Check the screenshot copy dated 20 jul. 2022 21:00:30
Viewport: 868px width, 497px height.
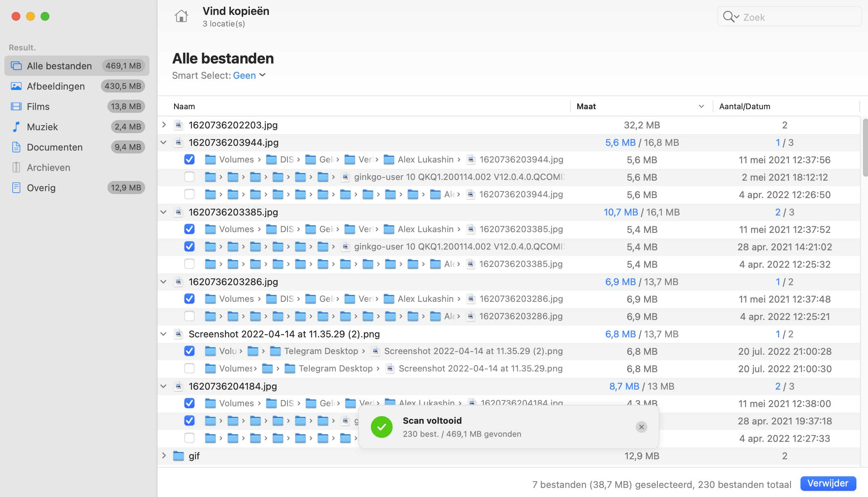[x=189, y=369]
